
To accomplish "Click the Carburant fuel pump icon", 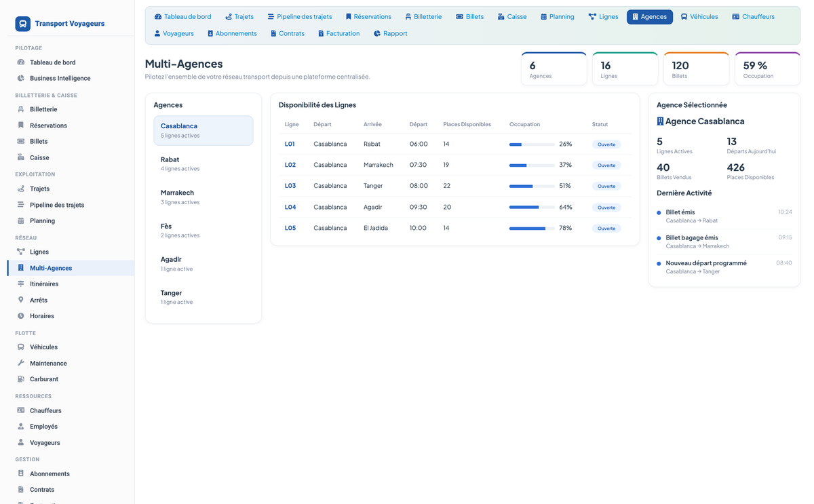I will pyautogui.click(x=21, y=379).
